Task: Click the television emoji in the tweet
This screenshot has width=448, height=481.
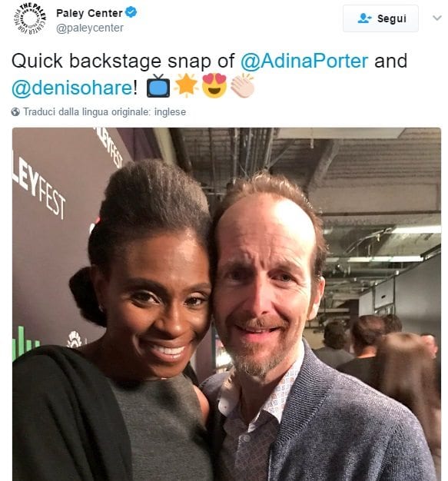Action: point(158,86)
